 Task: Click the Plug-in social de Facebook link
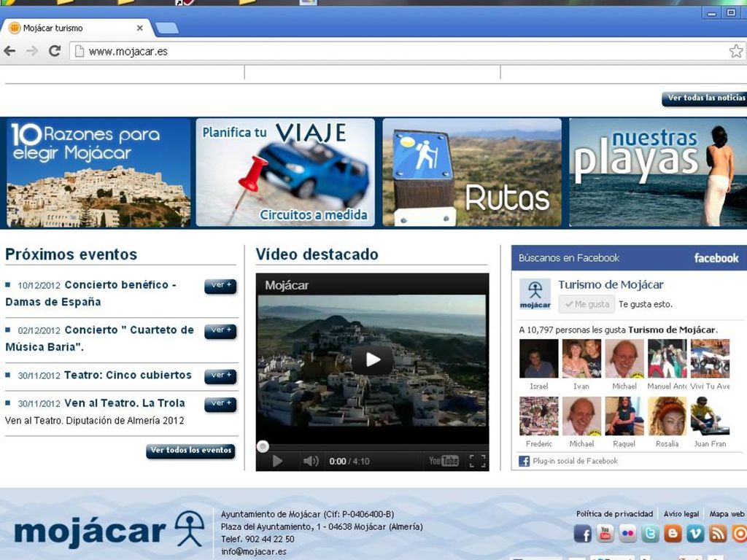coord(575,461)
